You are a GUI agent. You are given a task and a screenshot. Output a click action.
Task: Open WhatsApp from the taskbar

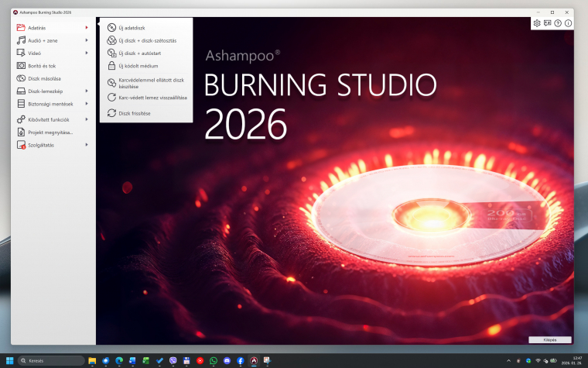click(214, 360)
